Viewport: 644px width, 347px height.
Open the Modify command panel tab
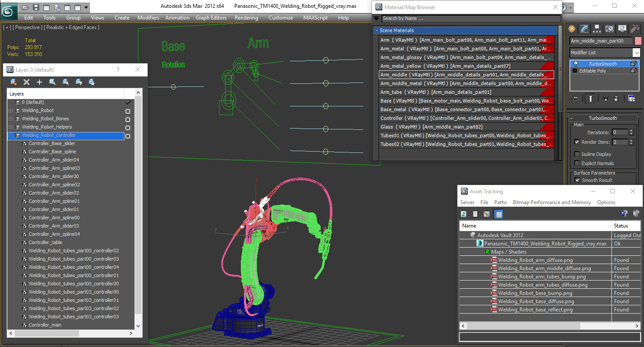point(585,29)
